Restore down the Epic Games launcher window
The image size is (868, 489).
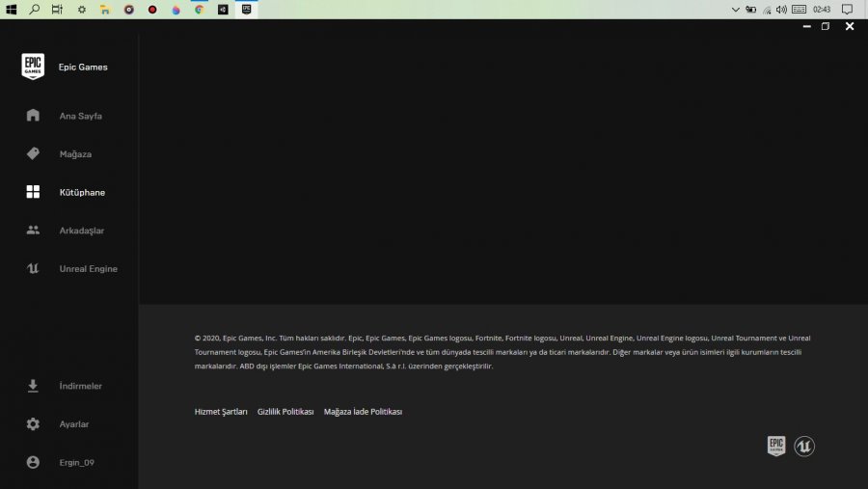pyautogui.click(x=826, y=26)
